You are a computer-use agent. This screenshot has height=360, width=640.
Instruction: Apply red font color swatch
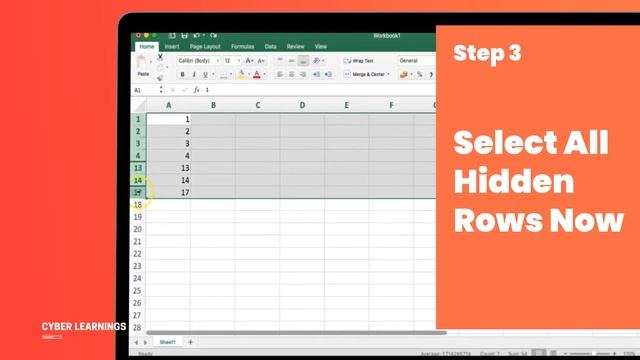257,74
